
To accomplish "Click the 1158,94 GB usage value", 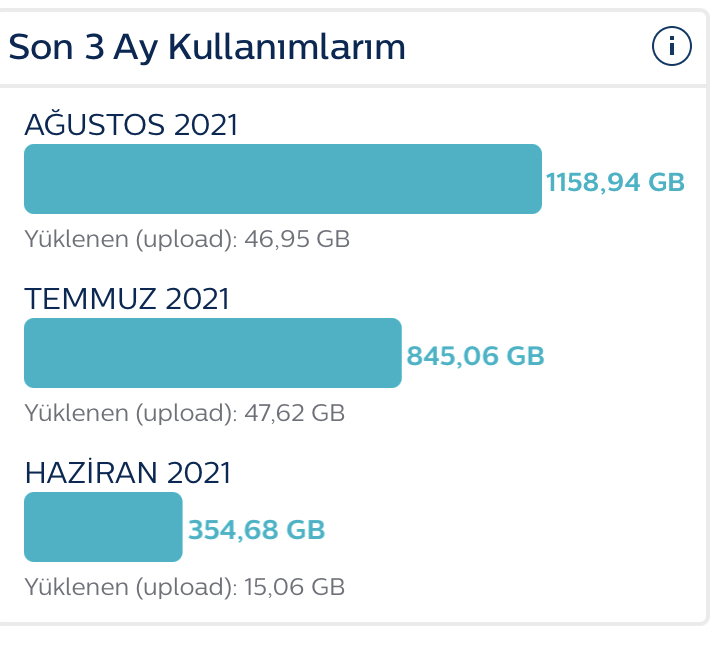I will coord(615,182).
